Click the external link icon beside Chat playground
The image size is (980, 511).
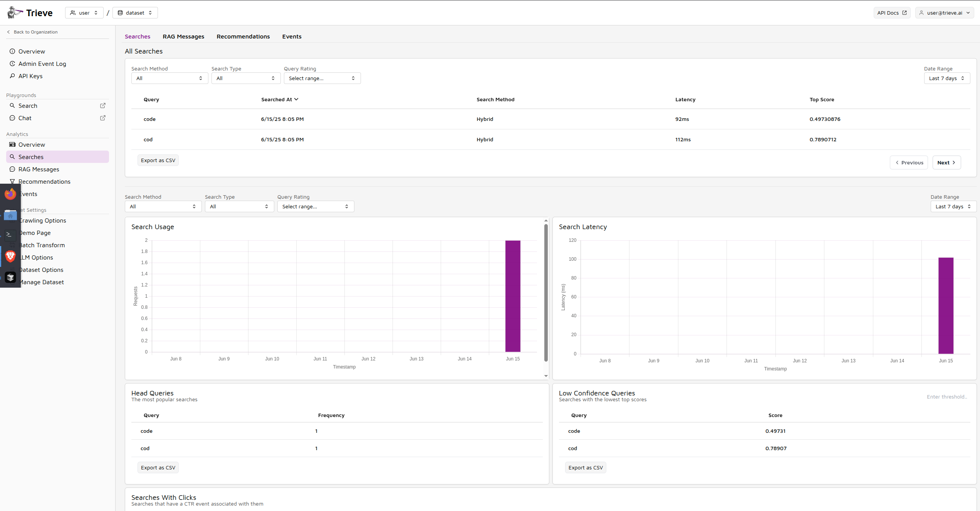(103, 118)
